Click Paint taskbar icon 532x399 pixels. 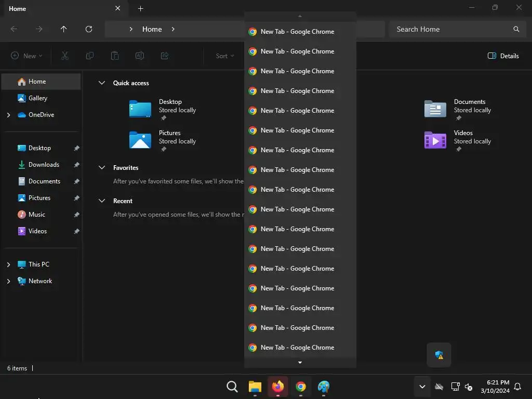324,387
